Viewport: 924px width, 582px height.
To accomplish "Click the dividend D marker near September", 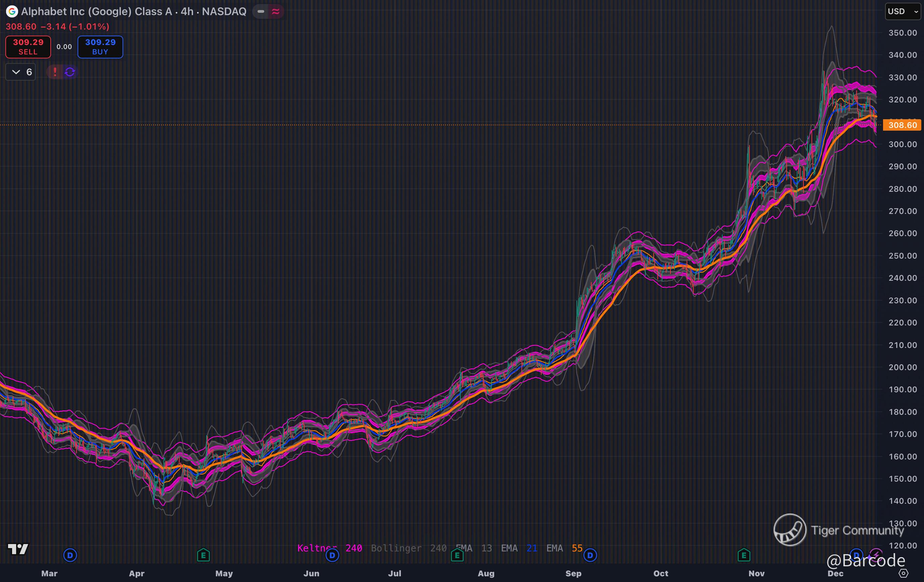I will [x=590, y=555].
